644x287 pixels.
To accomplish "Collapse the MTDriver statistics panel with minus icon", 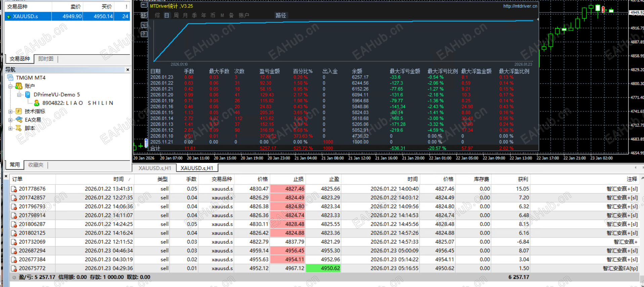I will click(144, 5).
